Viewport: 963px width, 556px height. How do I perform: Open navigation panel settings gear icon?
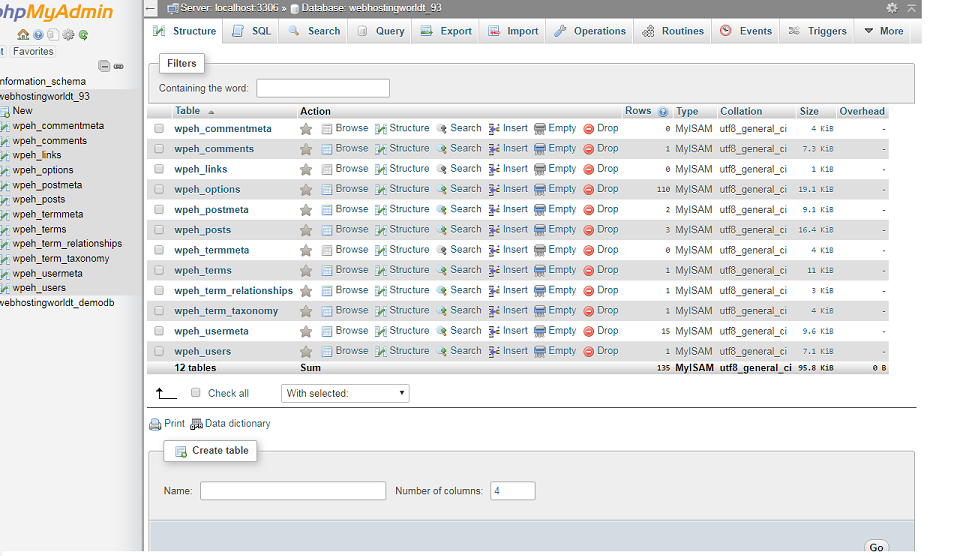point(69,35)
